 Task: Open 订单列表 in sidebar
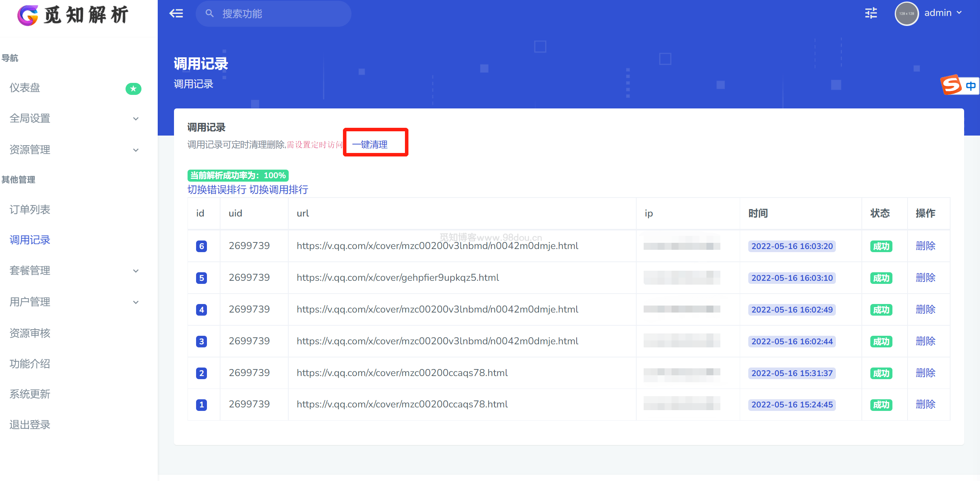click(30, 210)
